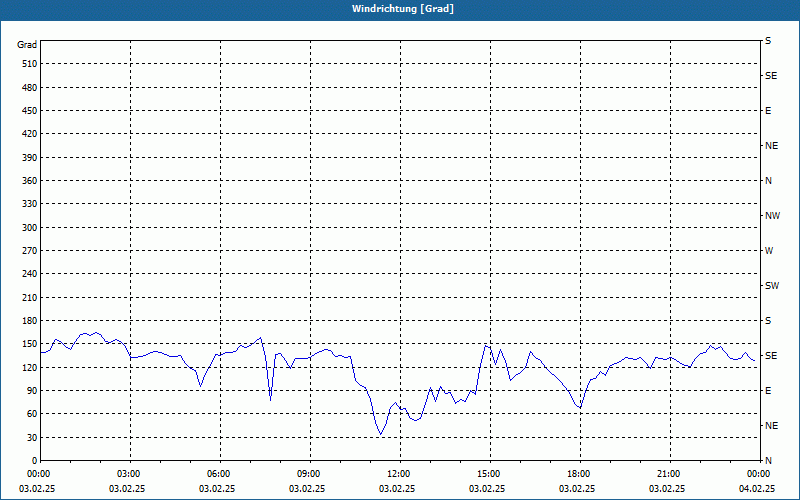
Task: Select the 15:00 time label
Action: [491, 474]
